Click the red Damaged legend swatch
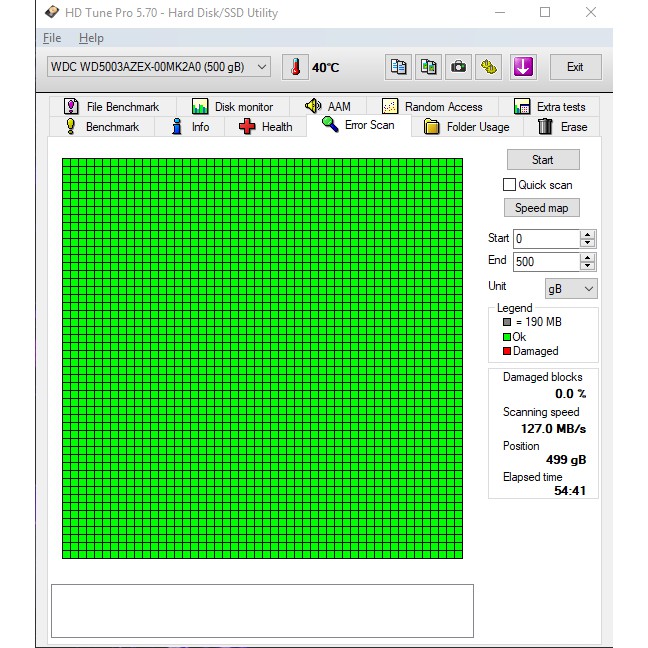648x648 pixels. tap(507, 351)
